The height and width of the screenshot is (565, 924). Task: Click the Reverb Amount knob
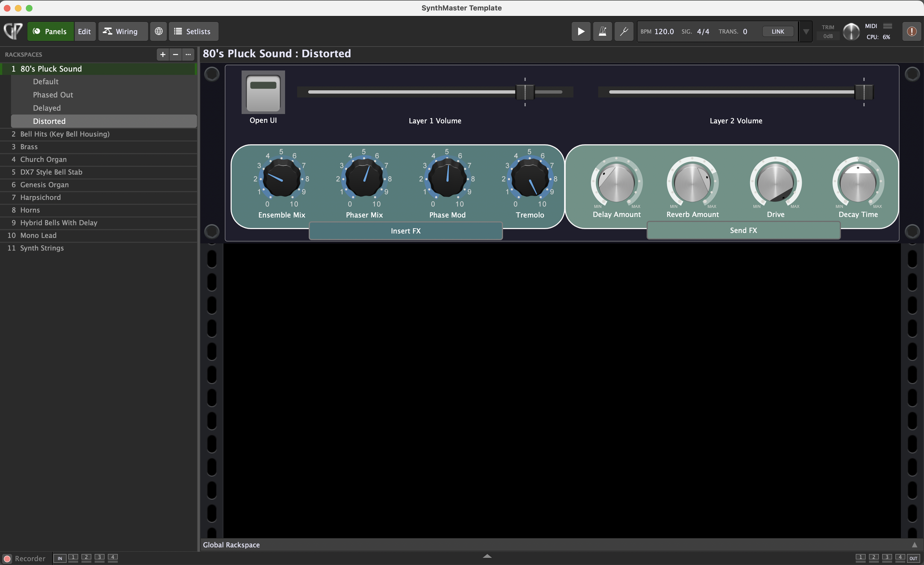[692, 183]
